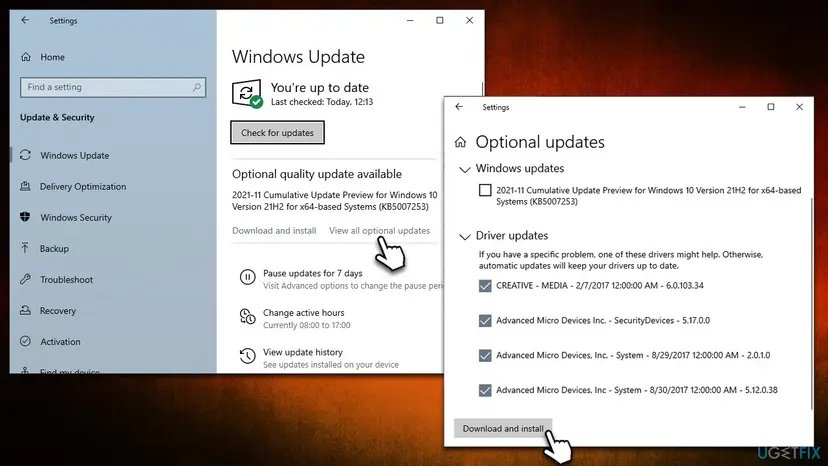This screenshot has width=828, height=466.
Task: Check the KB5007253 cumulative update box
Action: click(485, 190)
